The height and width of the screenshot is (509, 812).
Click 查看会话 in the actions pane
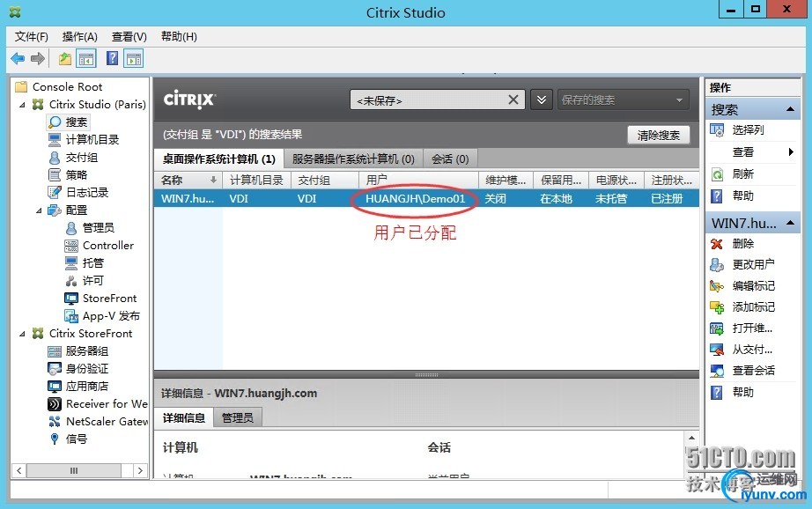(753, 371)
